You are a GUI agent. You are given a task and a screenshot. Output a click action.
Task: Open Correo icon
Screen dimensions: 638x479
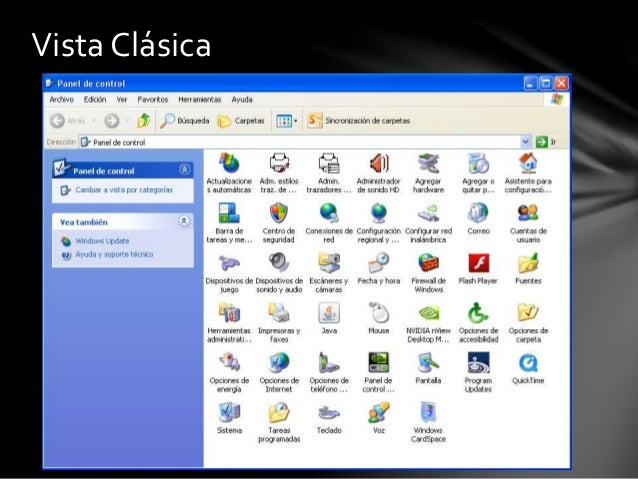click(478, 213)
